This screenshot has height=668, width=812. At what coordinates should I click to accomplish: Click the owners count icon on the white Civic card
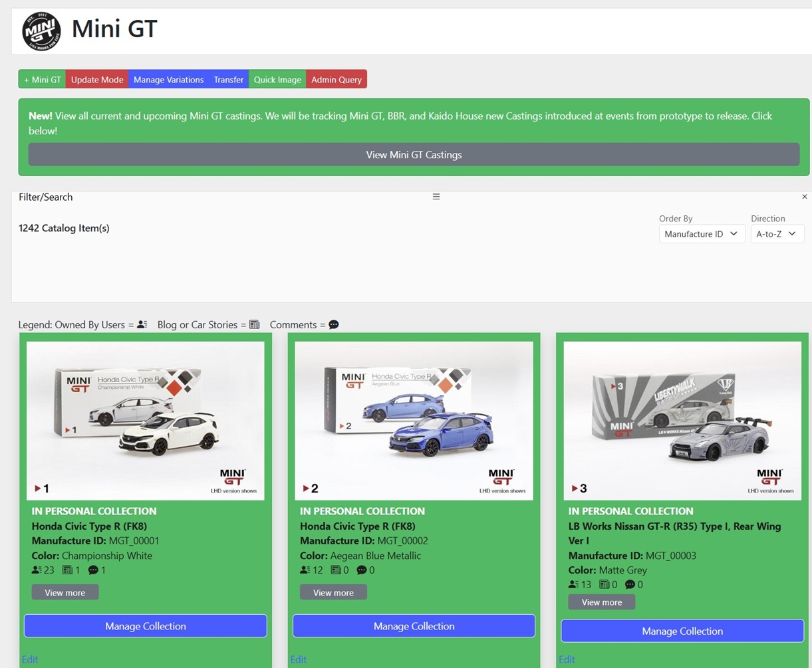click(37, 570)
